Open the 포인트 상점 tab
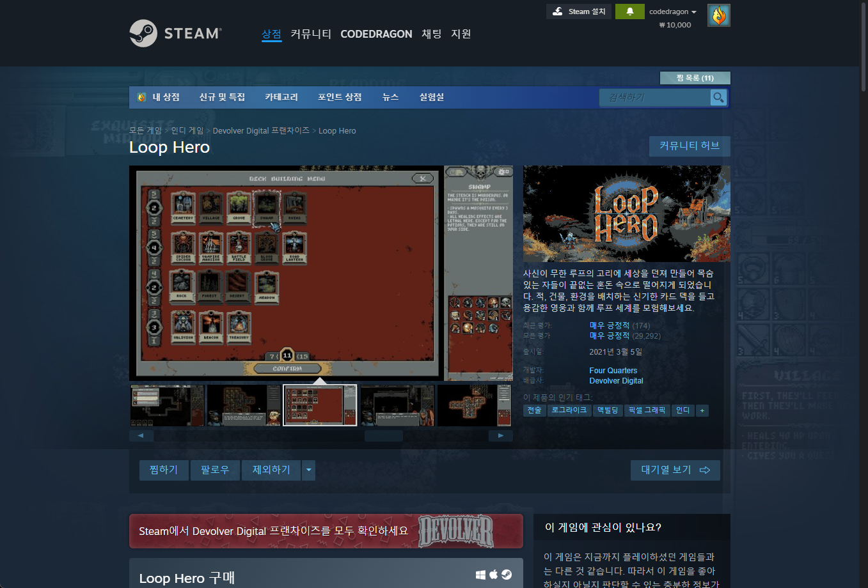868x588 pixels. point(340,97)
